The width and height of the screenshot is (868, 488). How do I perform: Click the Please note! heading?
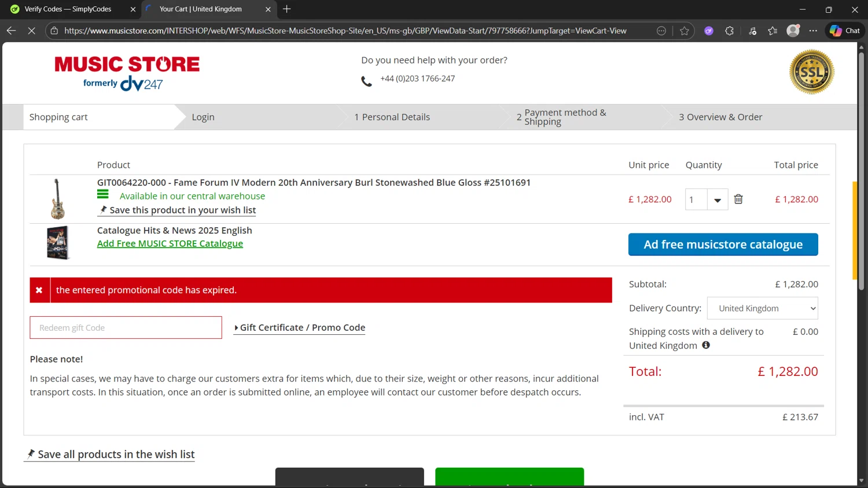click(x=56, y=359)
